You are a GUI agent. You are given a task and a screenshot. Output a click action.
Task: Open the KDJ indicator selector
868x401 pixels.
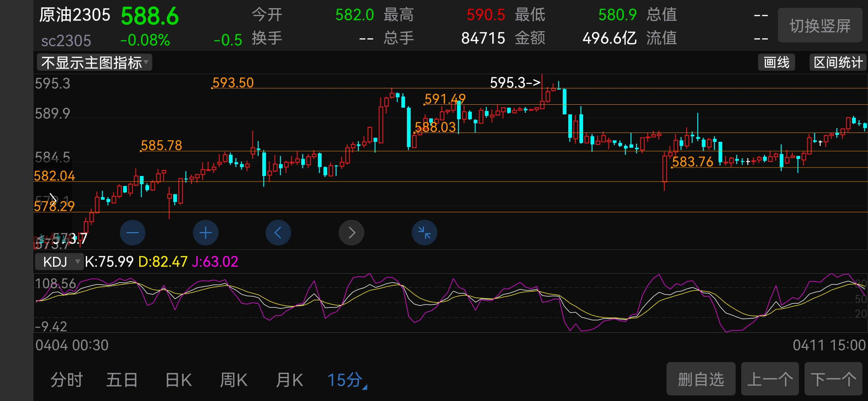point(59,262)
